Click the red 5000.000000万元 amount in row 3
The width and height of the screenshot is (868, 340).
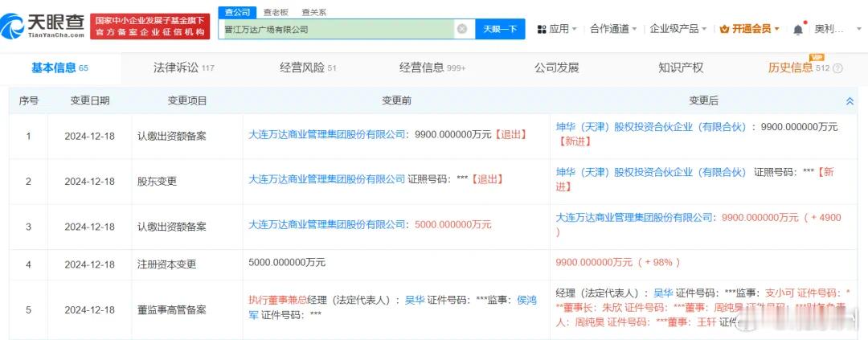pyautogui.click(x=452, y=225)
